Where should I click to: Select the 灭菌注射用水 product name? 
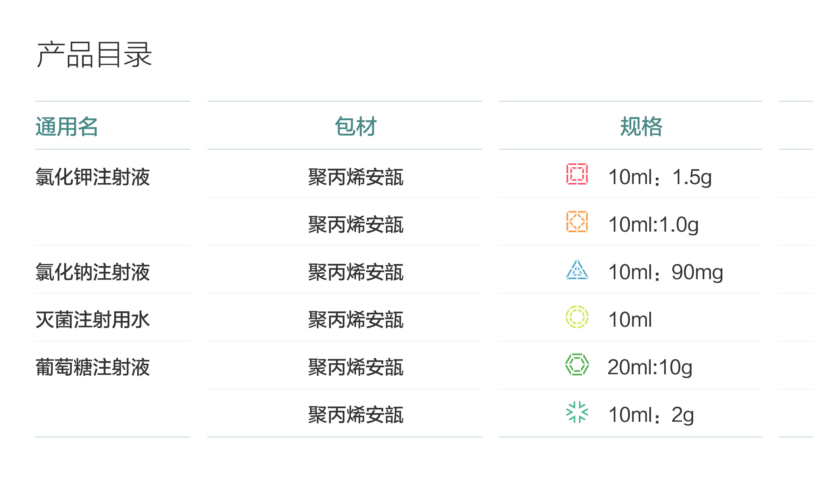[93, 320]
